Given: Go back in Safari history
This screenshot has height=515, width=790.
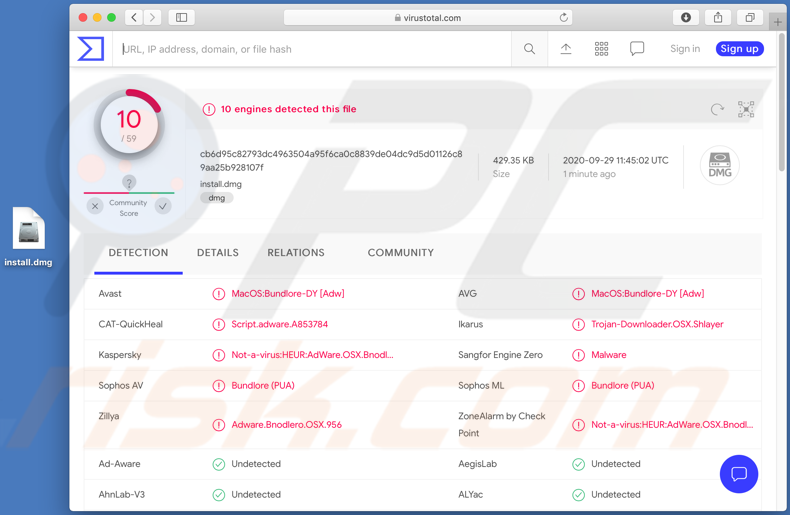Looking at the screenshot, I should pyautogui.click(x=134, y=18).
